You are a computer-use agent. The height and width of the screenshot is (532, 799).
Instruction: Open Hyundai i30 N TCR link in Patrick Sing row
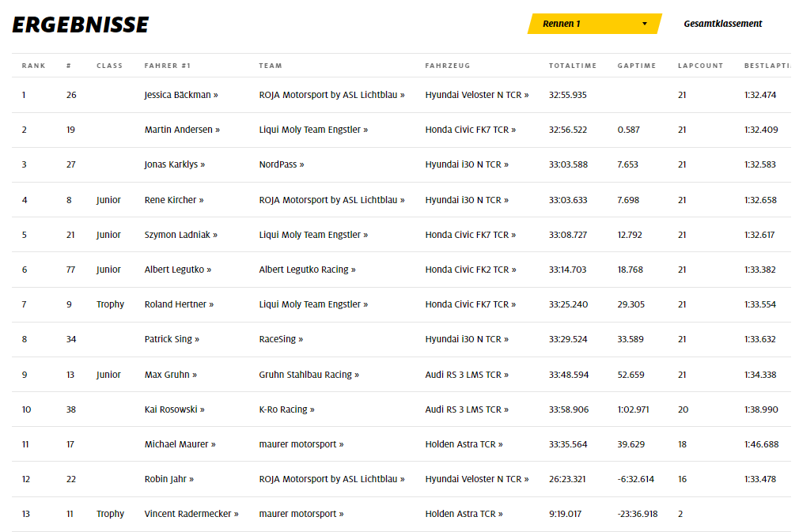(x=467, y=339)
